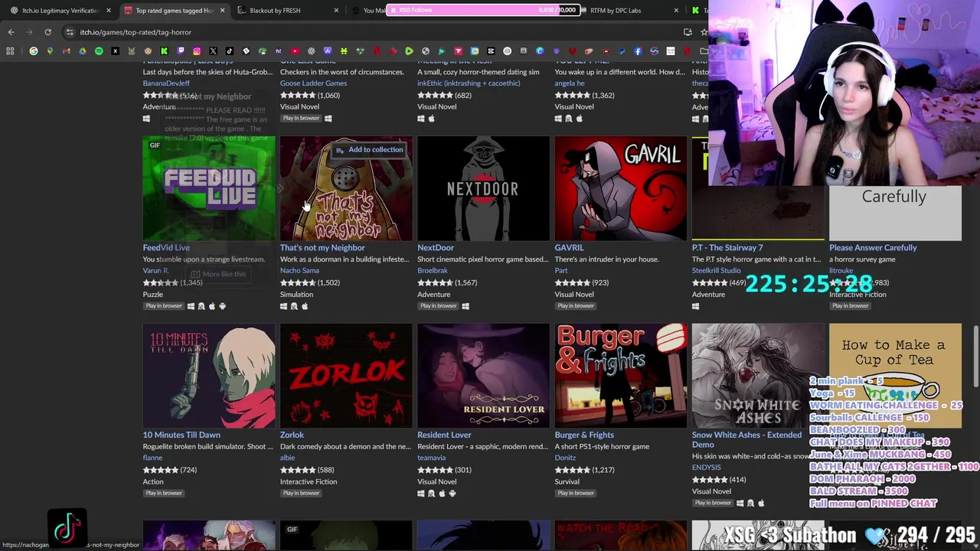Click Windows icon under NextDoor
This screenshot has height=551, width=980.
(465, 306)
